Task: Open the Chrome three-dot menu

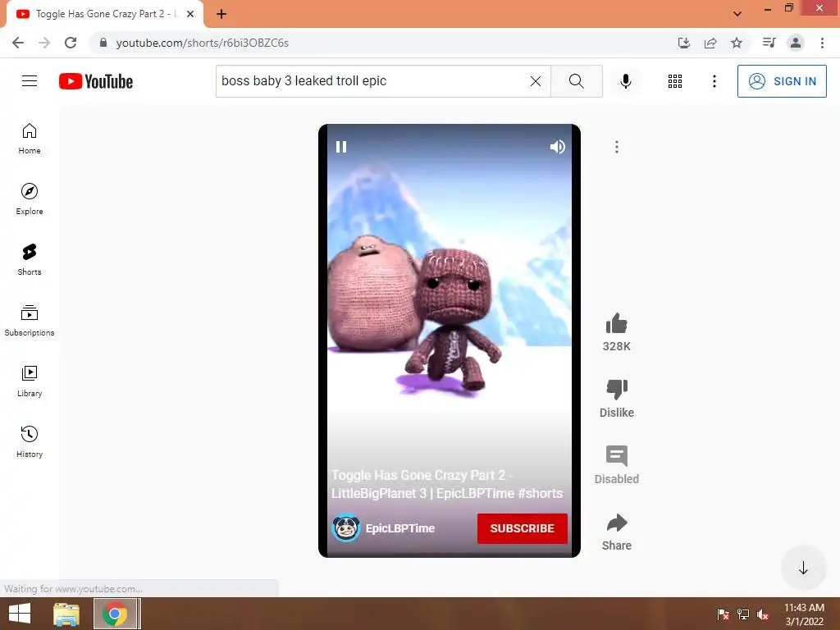Action: pos(822,43)
